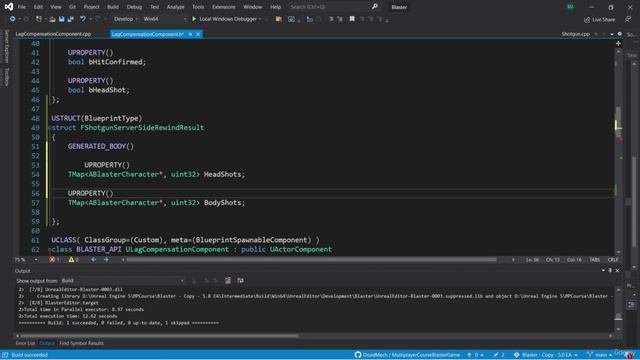Click the yellow warning count indicator
Viewport: 640px width, 360px height.
73,260
